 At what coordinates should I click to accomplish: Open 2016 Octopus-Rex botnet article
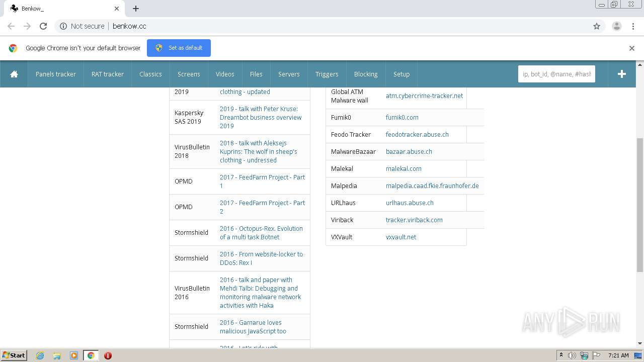coord(261,232)
